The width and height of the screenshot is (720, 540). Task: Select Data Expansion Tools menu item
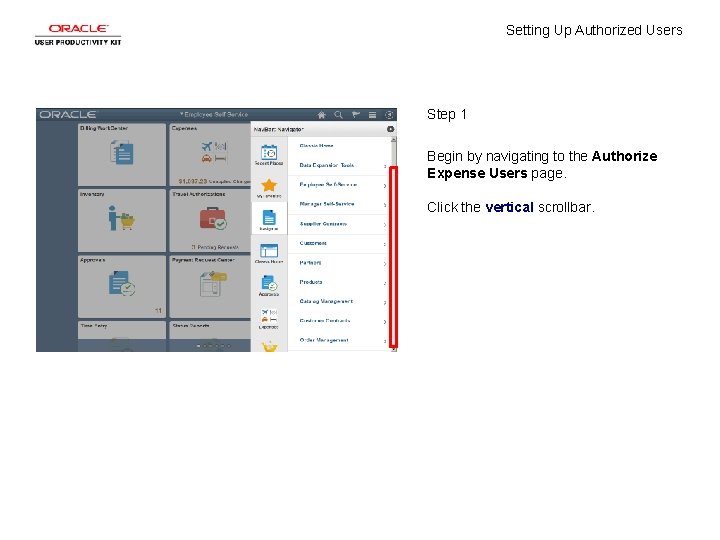point(326,165)
